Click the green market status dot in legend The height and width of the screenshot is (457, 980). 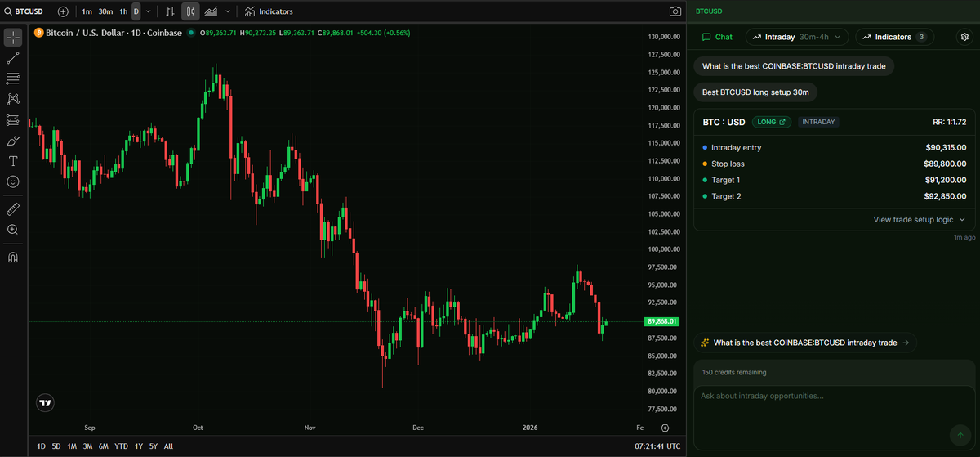pos(190,33)
